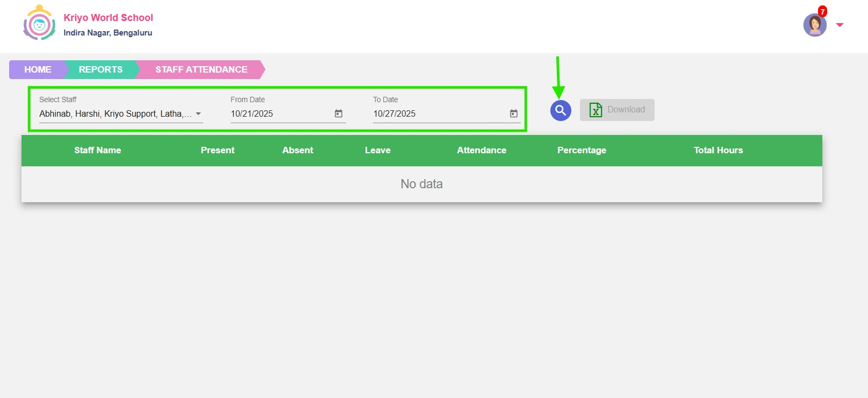Click the Attendance column header
Viewport: 868px width, 398px height.
tap(482, 151)
